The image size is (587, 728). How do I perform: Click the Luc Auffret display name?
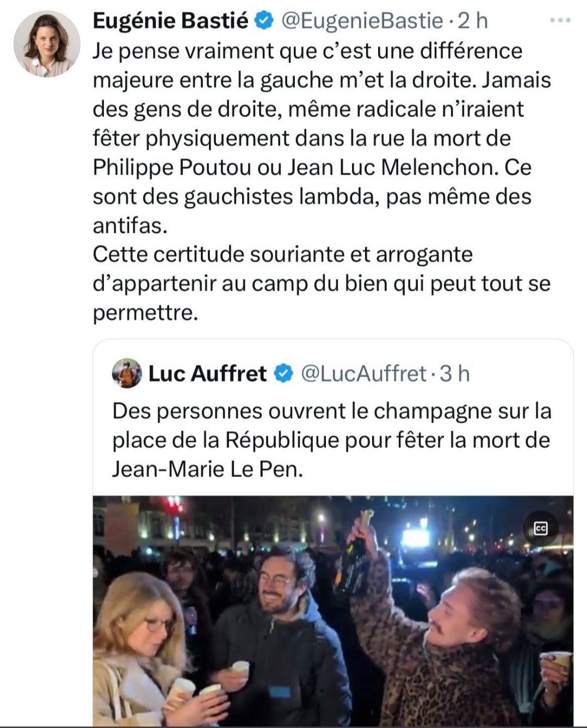click(x=207, y=374)
